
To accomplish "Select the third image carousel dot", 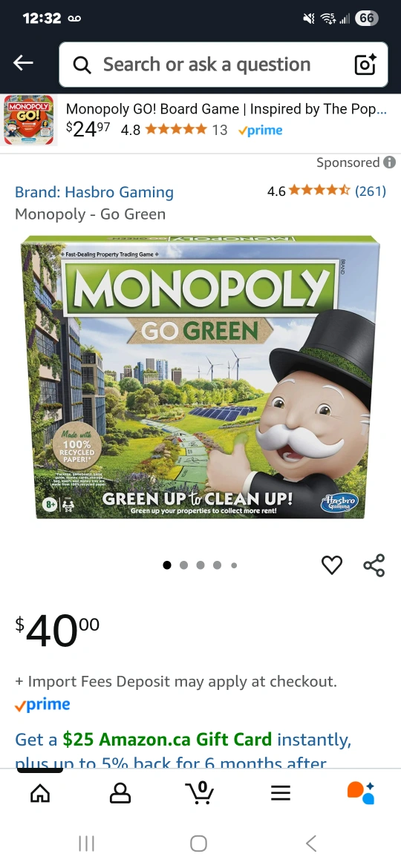I will [x=200, y=565].
